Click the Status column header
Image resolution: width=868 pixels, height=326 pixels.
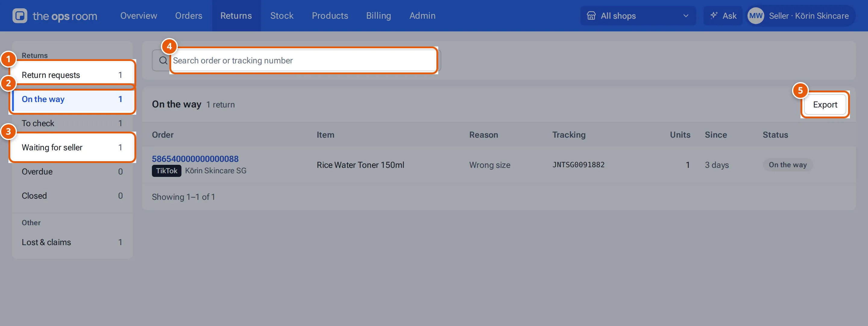click(775, 135)
